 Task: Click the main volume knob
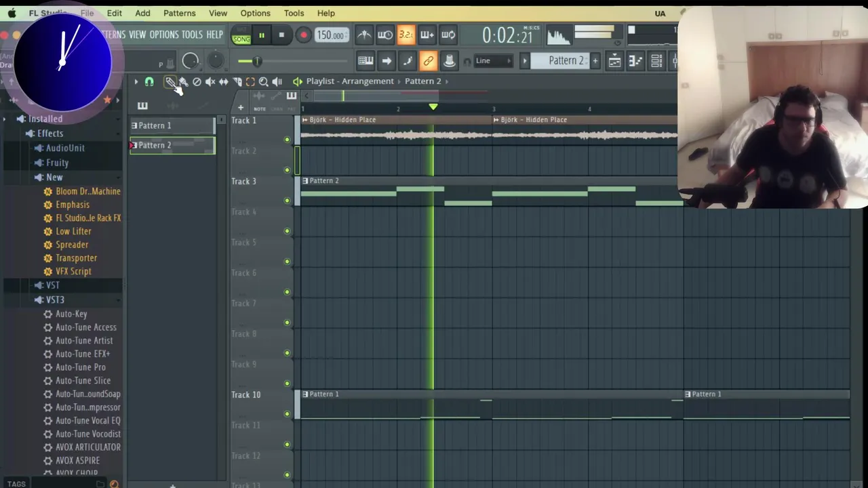pyautogui.click(x=190, y=61)
